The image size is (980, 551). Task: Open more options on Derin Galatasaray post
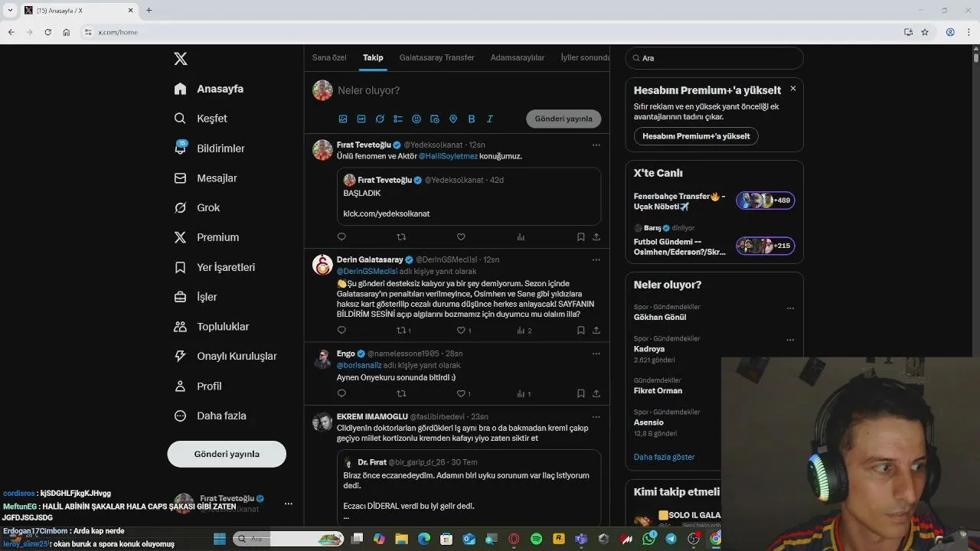[596, 259]
